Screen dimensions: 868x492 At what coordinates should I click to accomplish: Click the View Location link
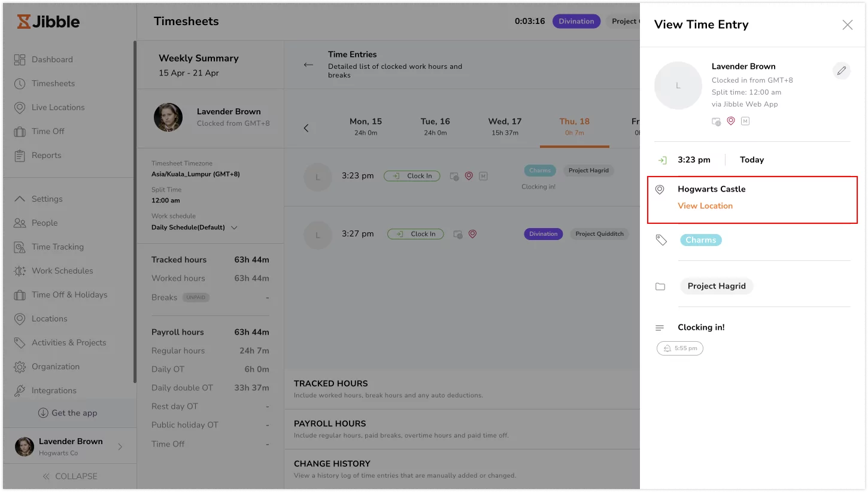pyautogui.click(x=705, y=206)
